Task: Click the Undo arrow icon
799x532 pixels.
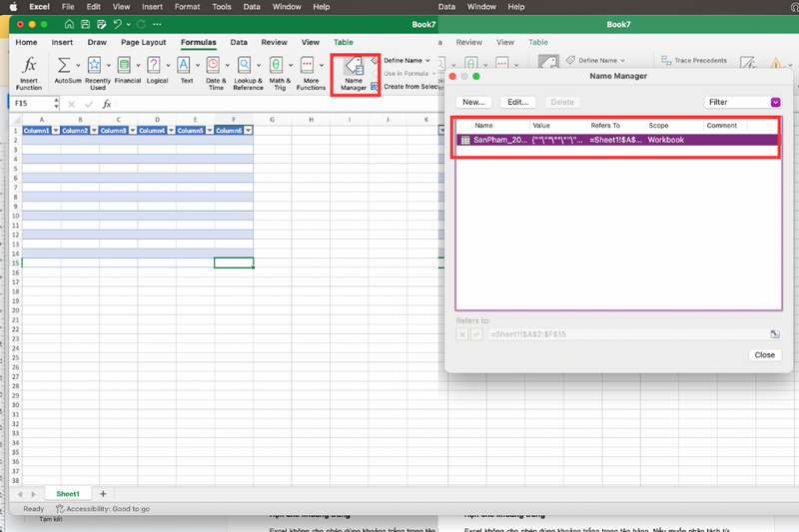Action: pos(117,24)
